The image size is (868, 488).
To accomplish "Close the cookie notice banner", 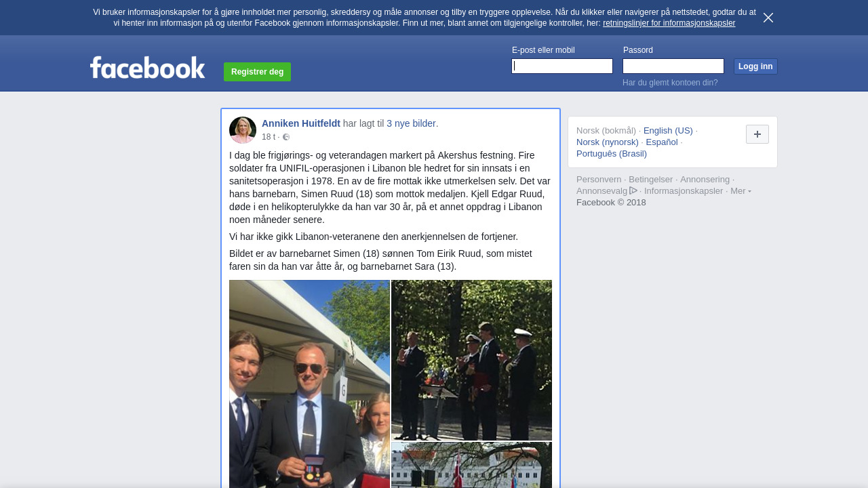I will tap(768, 18).
